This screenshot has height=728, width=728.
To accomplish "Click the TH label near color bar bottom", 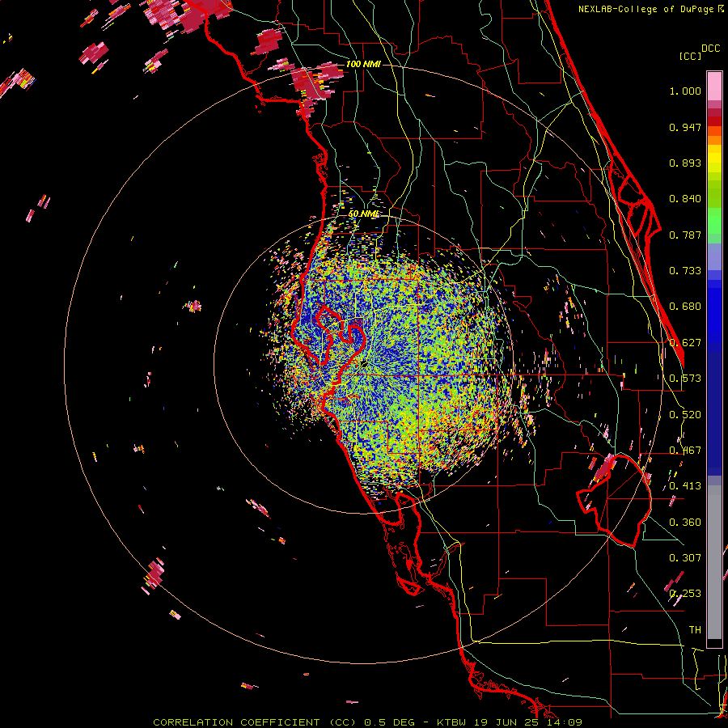I will (695, 630).
